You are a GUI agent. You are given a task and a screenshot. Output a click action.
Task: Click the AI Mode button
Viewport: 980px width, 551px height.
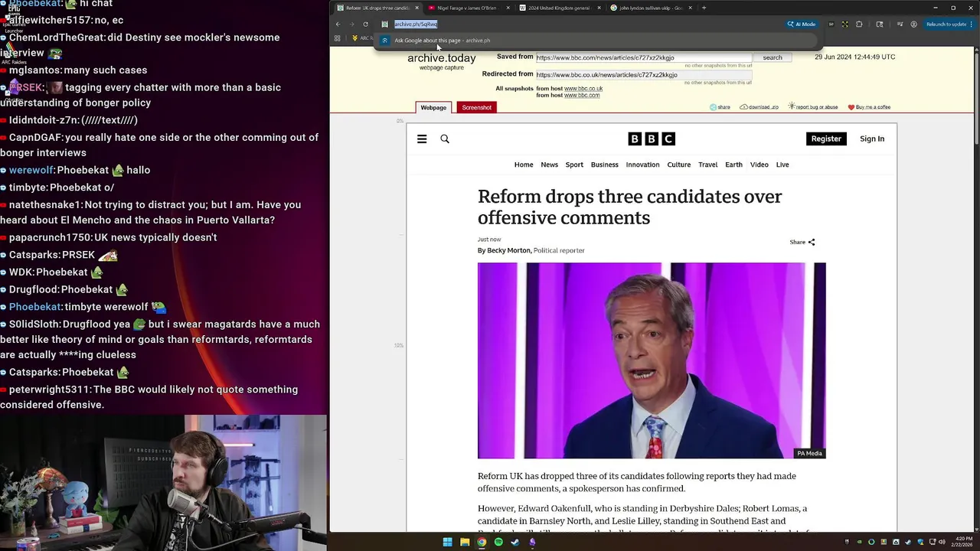pyautogui.click(x=801, y=24)
